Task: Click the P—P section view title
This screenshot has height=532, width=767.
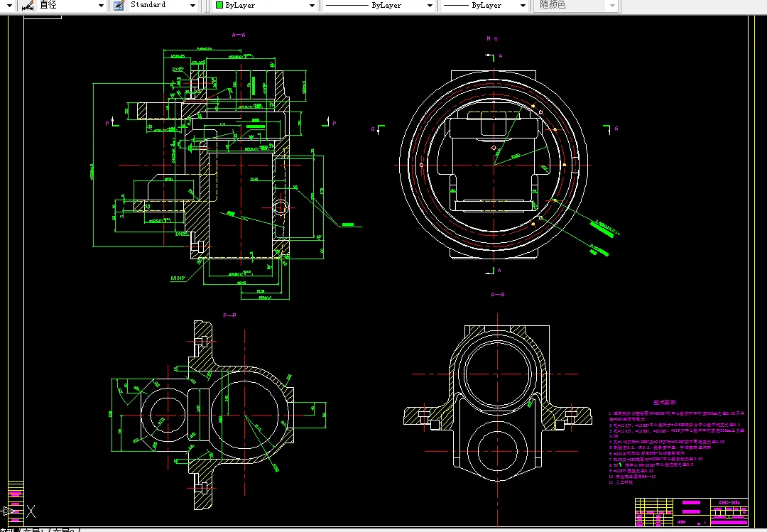Action: coord(229,315)
